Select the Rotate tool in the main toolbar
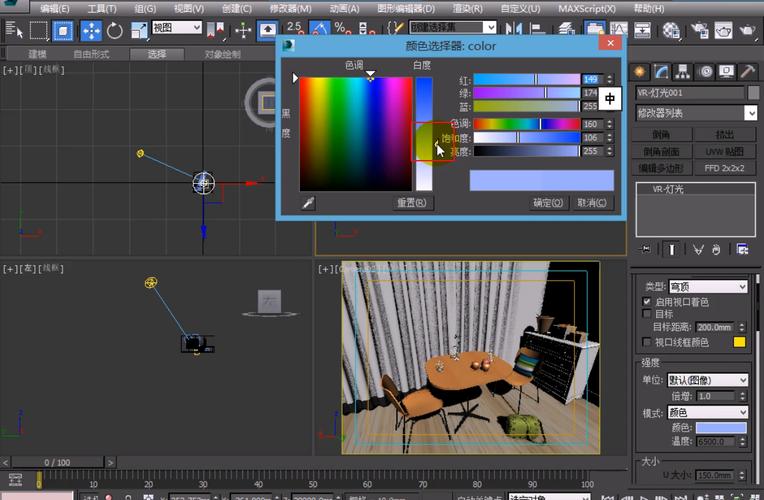This screenshot has height=500, width=764. (114, 30)
